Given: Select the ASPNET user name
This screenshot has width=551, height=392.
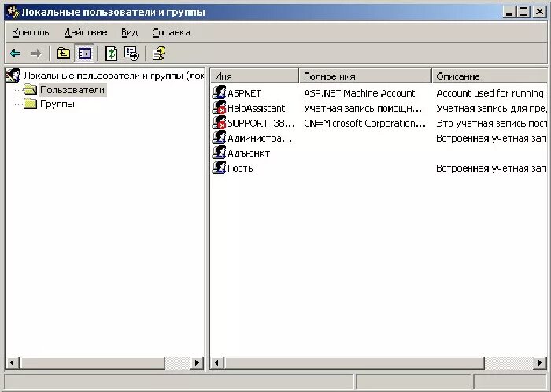Looking at the screenshot, I should coord(244,94).
